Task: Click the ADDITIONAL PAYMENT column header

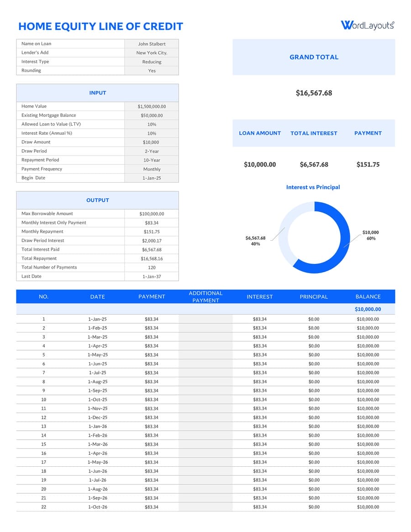Action: click(x=205, y=296)
